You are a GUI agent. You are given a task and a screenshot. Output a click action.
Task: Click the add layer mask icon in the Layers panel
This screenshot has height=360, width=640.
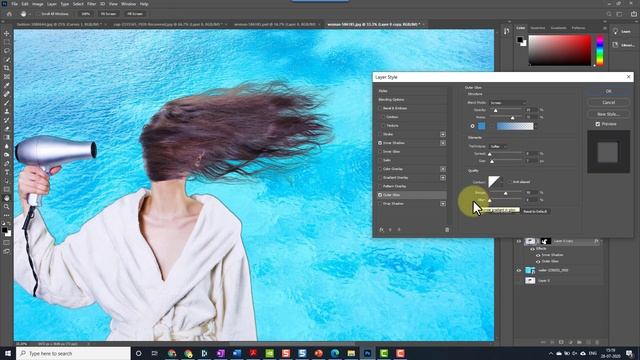coord(561,342)
